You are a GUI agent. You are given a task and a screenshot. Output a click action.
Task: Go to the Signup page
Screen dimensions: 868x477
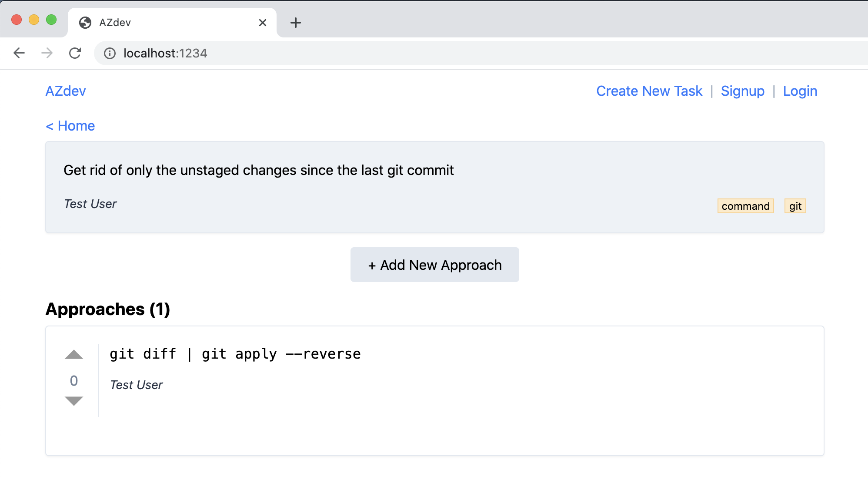coord(743,91)
